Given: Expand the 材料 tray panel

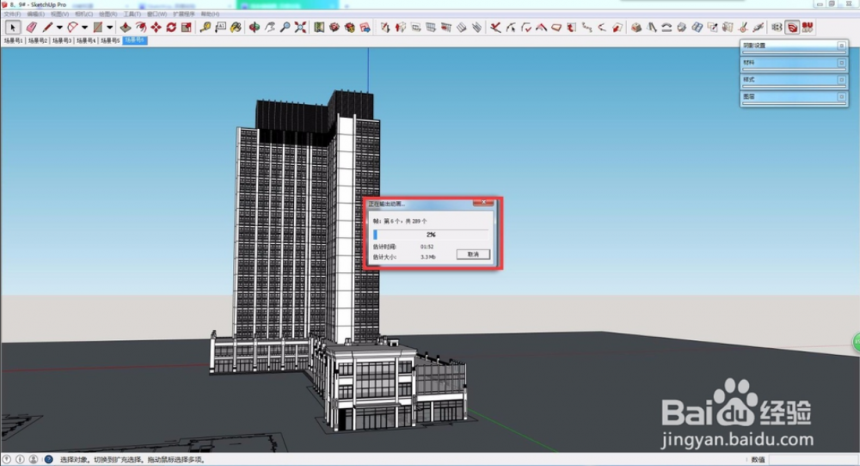Looking at the screenshot, I should [x=793, y=62].
